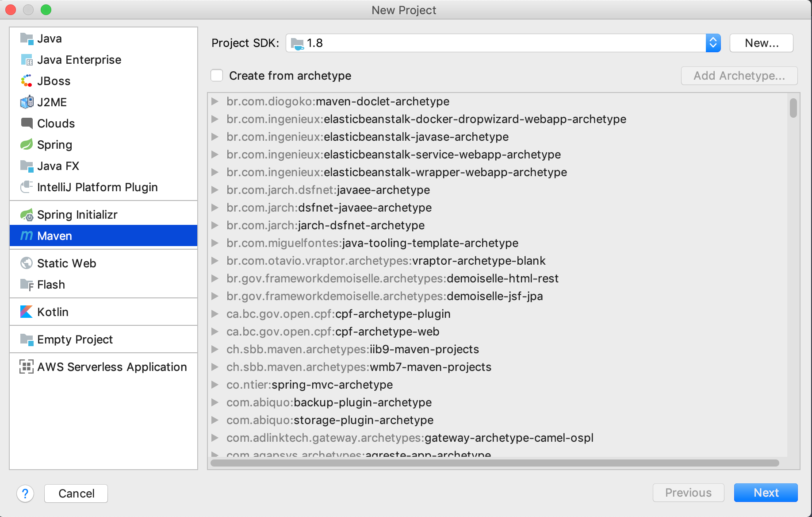Image resolution: width=812 pixels, height=517 pixels.
Task: Select Static Web project type
Action: (x=103, y=263)
